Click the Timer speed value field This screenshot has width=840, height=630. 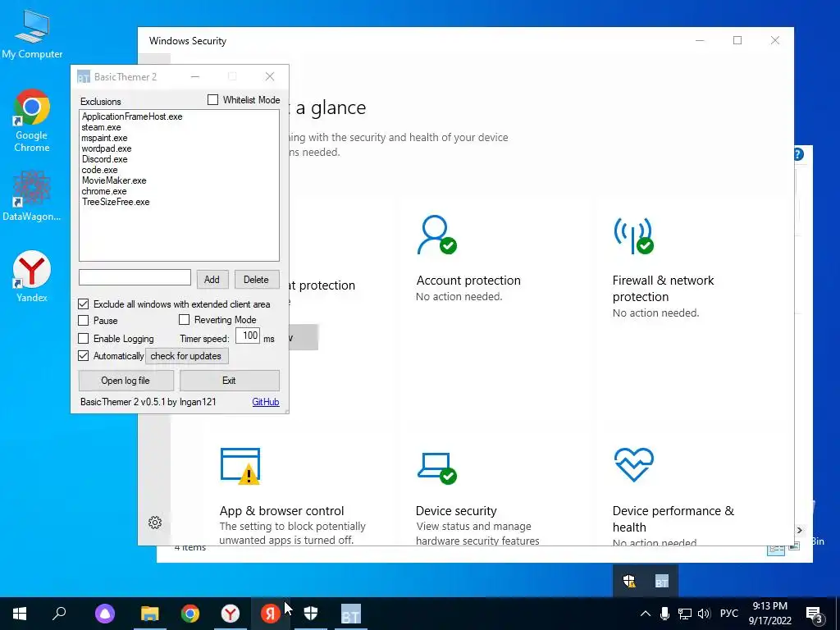[x=248, y=336]
